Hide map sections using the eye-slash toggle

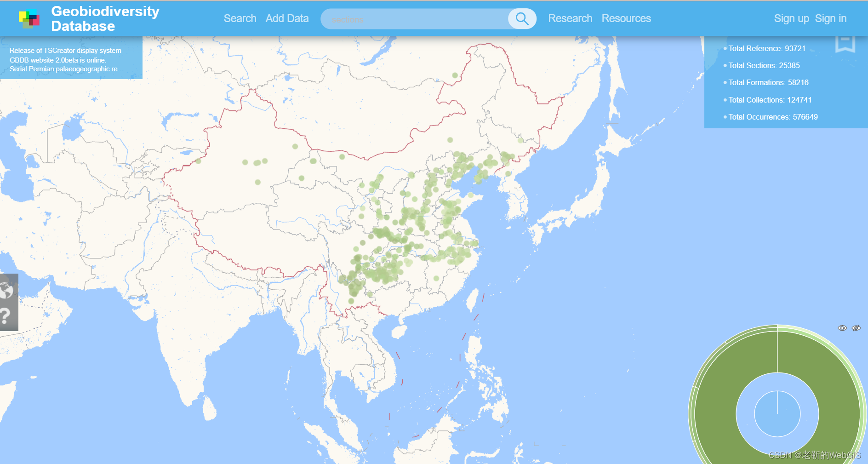(x=857, y=328)
